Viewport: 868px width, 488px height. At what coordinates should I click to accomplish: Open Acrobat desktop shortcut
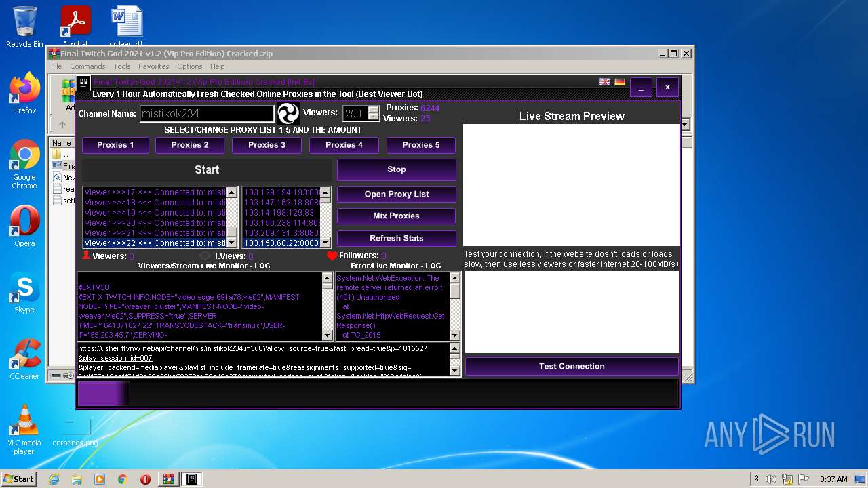pos(75,27)
